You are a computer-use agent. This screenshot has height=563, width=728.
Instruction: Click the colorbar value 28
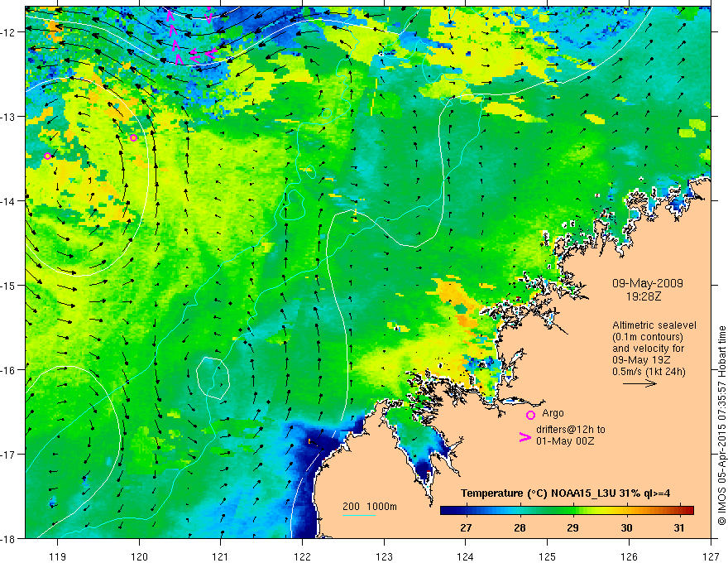coord(520,527)
